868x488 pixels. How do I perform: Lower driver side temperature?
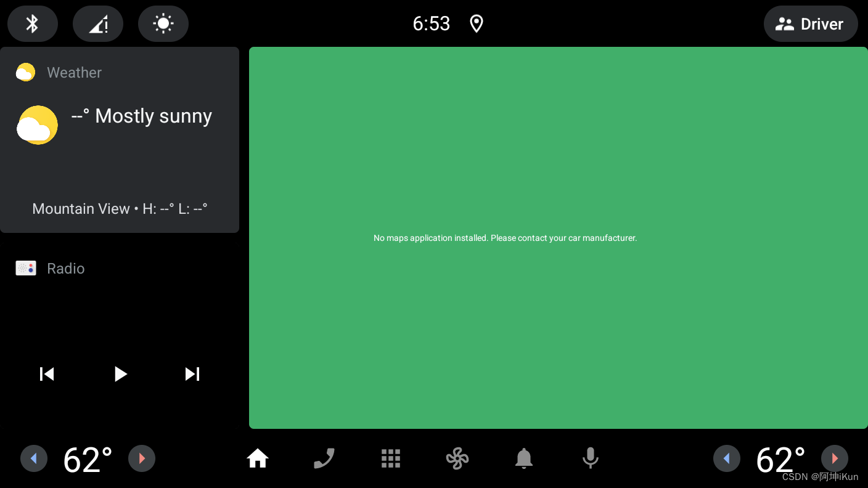34,458
